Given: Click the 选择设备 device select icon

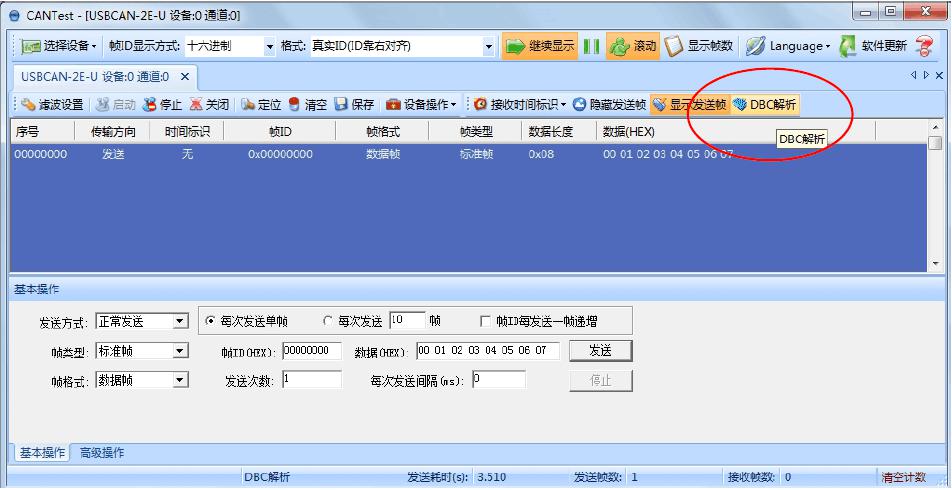Looking at the screenshot, I should click(x=30, y=46).
